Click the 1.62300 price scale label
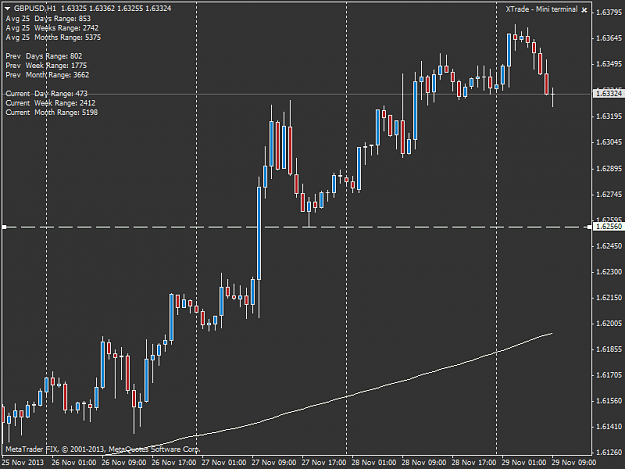 [609, 272]
